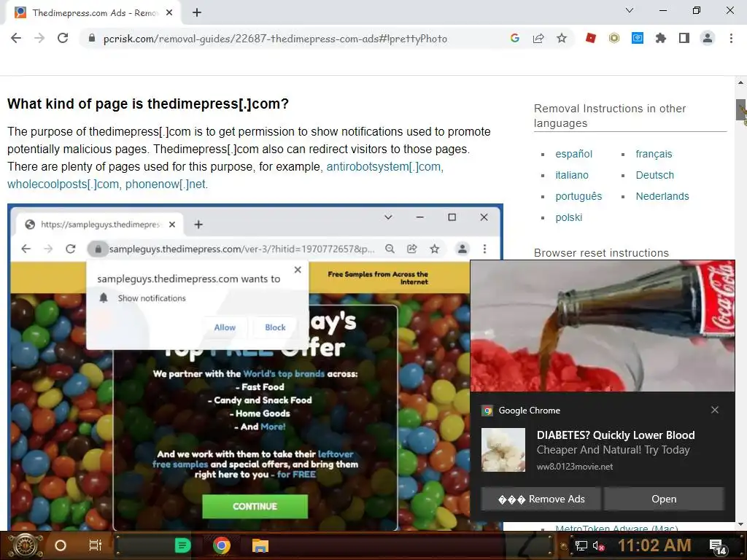Screen dimensions: 747x560
Task: Switch to español removal instructions
Action: click(x=573, y=154)
